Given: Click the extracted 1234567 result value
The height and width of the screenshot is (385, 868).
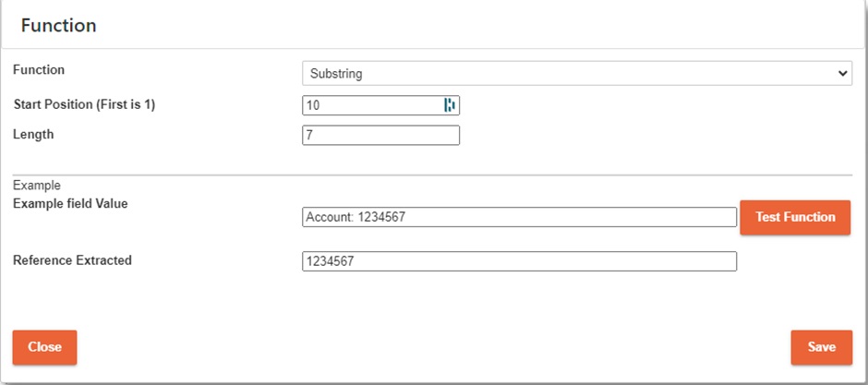Looking at the screenshot, I should pyautogui.click(x=331, y=262).
